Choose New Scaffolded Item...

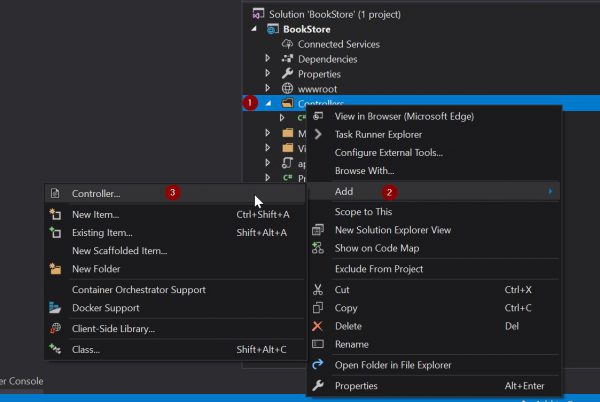[119, 250]
